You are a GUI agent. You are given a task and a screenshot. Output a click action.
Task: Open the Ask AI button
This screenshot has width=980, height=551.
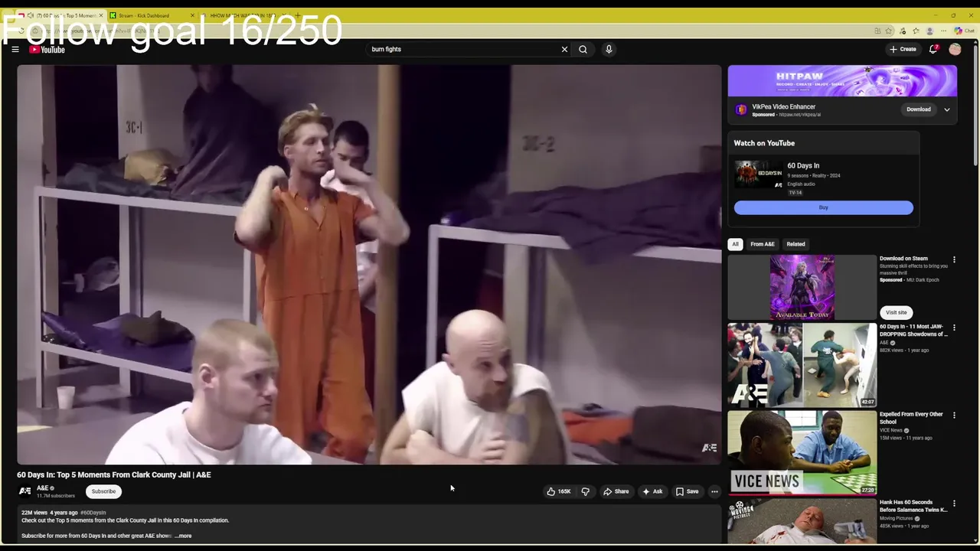652,491
